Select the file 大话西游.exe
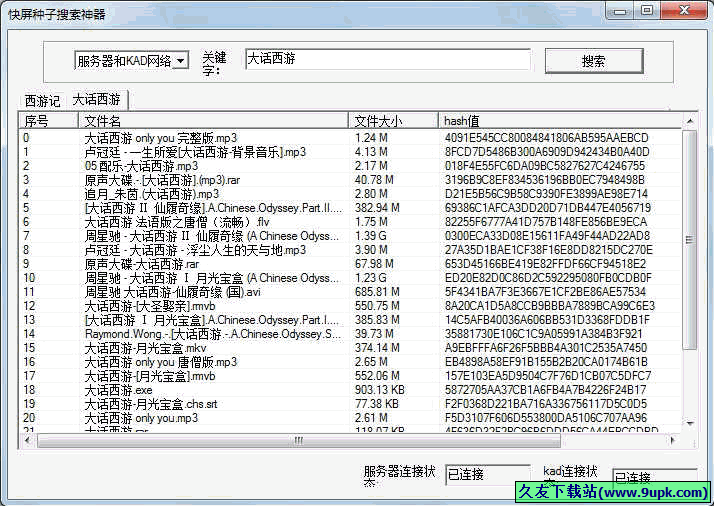714x506 pixels. [x=351, y=390]
